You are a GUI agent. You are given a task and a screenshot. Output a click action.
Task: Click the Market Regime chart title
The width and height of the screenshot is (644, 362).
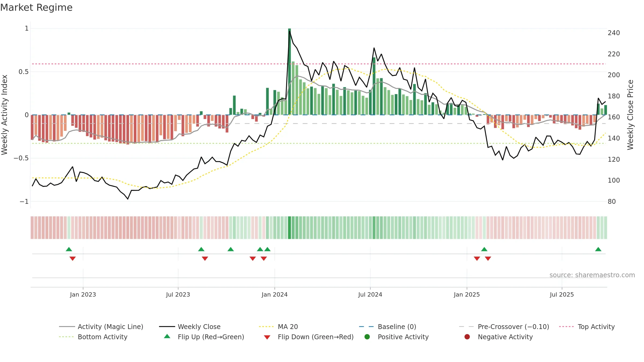(36, 8)
